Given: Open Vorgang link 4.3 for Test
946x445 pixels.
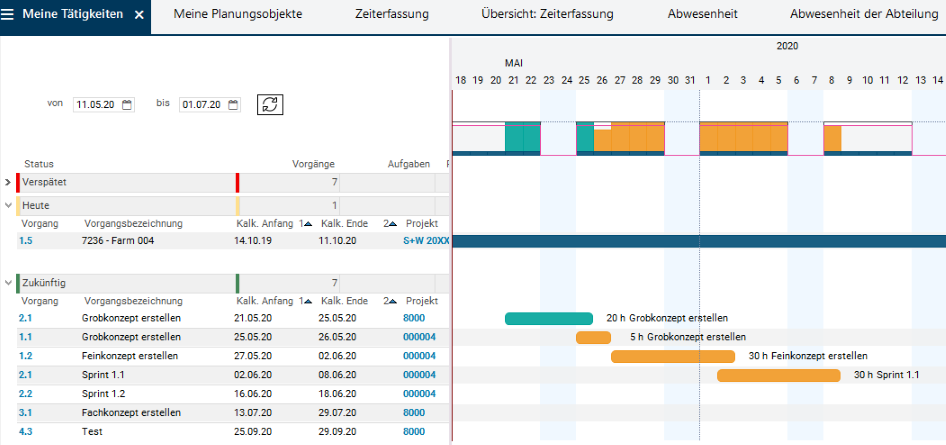Looking at the screenshot, I should click(25, 432).
